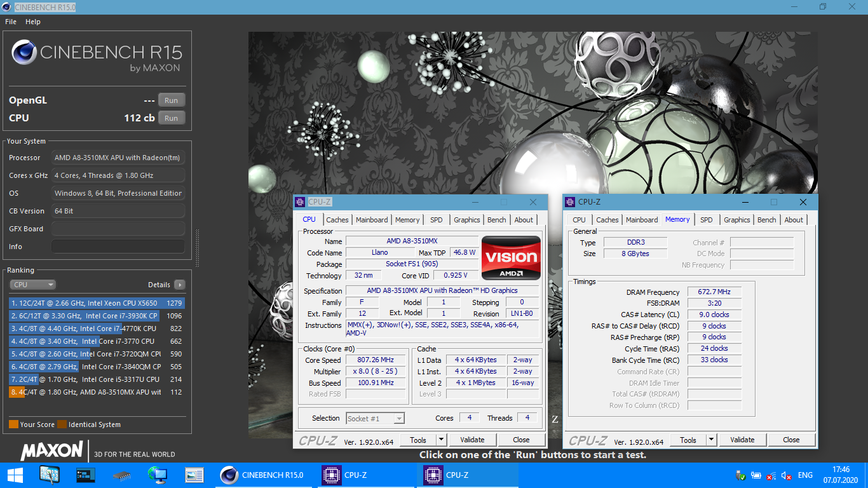Switch to Bench tab in Memory window
868x488 pixels.
(x=767, y=220)
